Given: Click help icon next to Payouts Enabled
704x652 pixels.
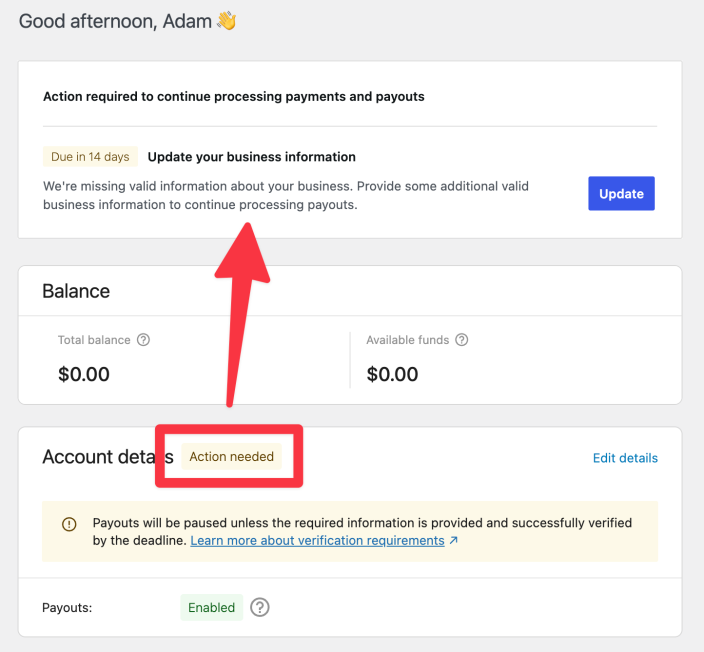Looking at the screenshot, I should pyautogui.click(x=260, y=607).
